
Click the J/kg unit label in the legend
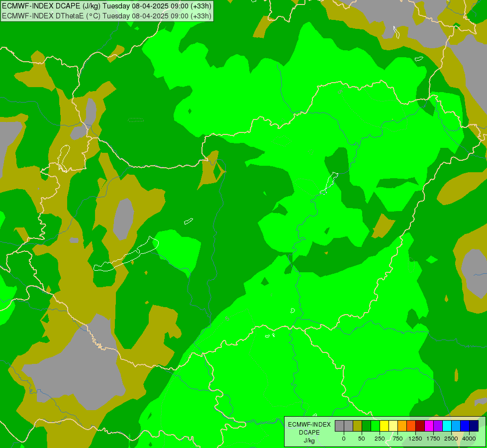(x=309, y=441)
